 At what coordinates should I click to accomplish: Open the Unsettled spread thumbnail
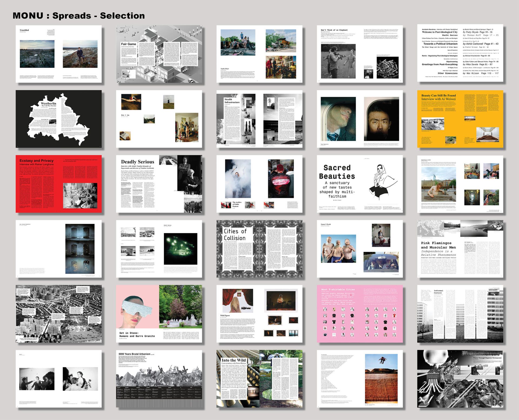point(59,54)
